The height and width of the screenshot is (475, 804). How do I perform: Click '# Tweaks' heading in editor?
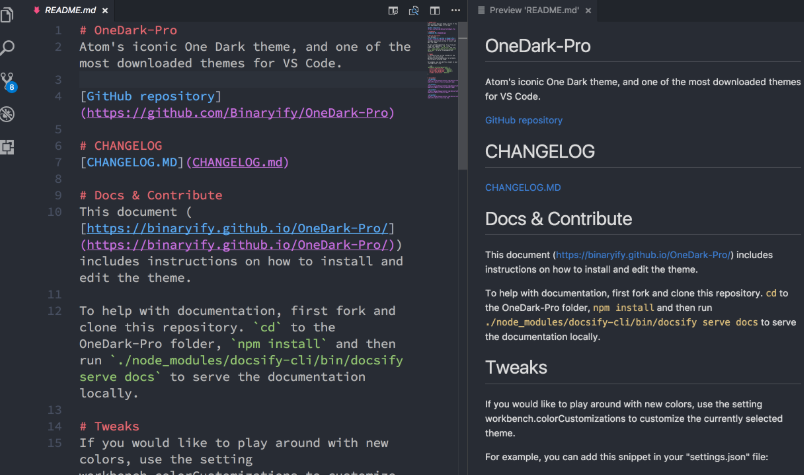109,426
